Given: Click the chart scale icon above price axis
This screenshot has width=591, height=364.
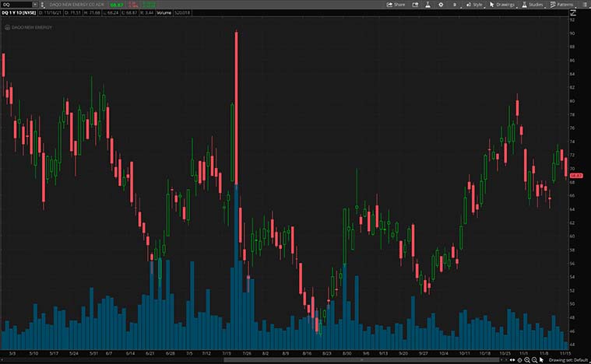Looking at the screenshot, I should tap(574, 13).
